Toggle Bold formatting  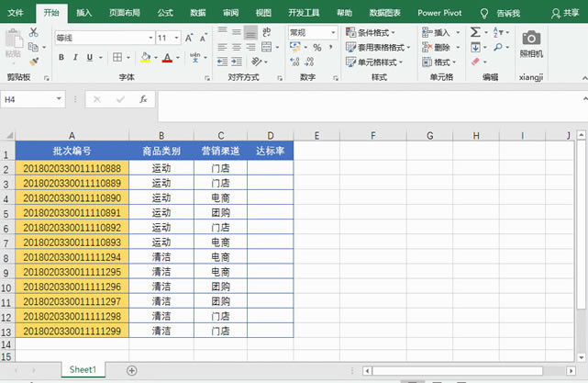(61, 57)
